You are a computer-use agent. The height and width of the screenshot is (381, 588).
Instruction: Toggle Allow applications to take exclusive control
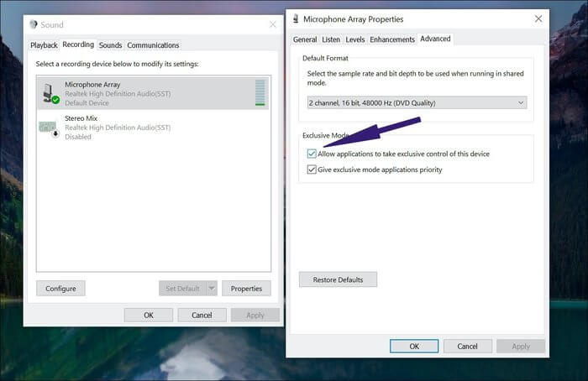(x=312, y=154)
